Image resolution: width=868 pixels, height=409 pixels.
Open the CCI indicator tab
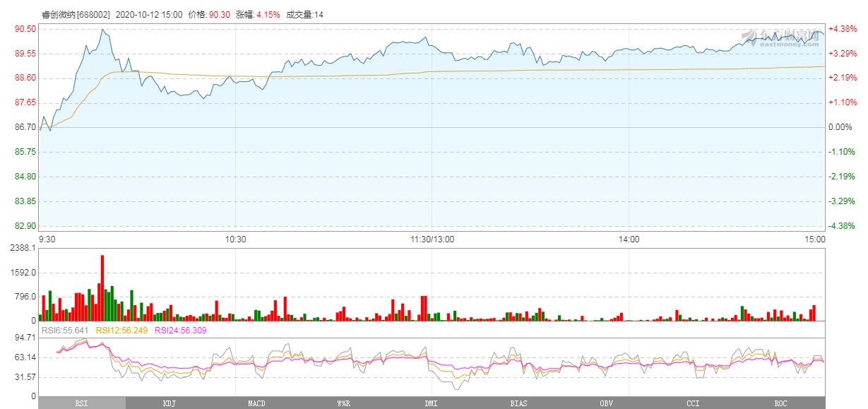pos(693,403)
